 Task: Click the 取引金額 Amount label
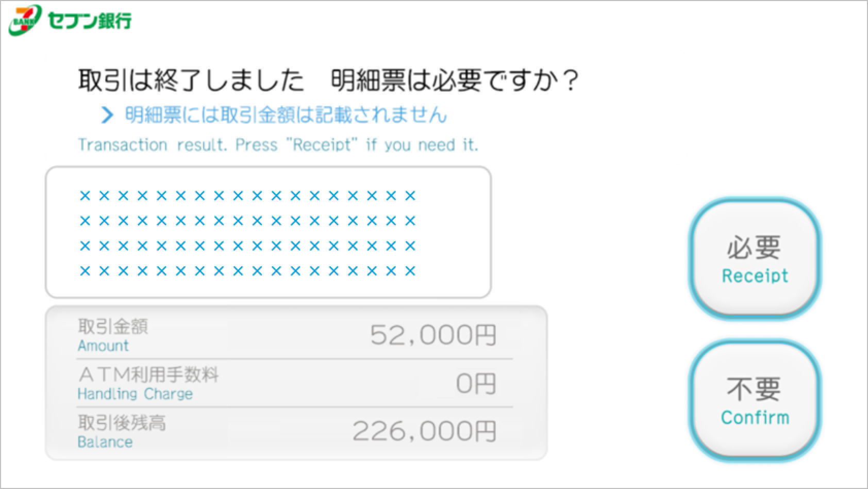(x=112, y=335)
